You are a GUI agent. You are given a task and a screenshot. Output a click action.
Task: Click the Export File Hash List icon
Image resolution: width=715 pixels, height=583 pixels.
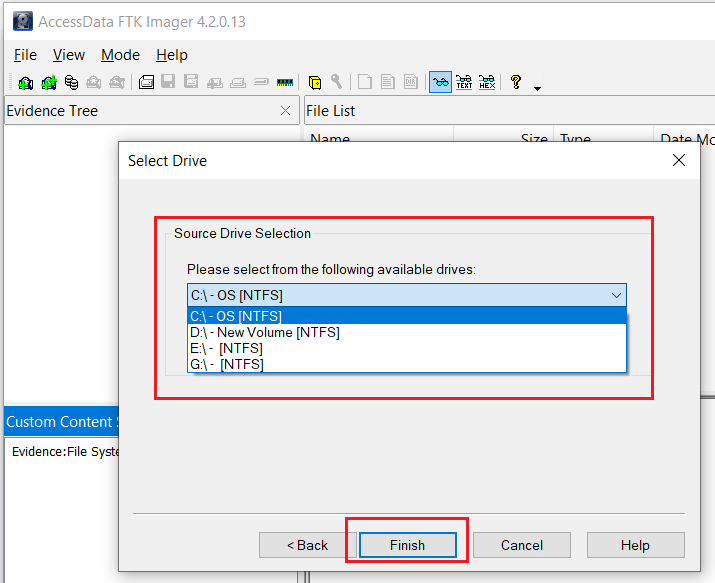click(388, 83)
